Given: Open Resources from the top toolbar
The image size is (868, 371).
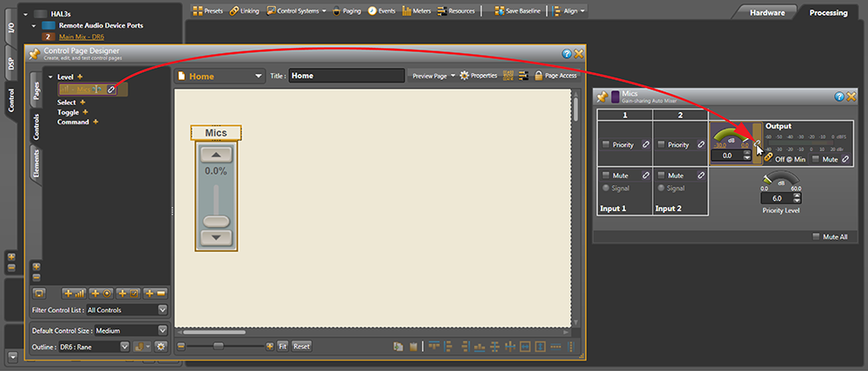Looking at the screenshot, I should (x=456, y=10).
